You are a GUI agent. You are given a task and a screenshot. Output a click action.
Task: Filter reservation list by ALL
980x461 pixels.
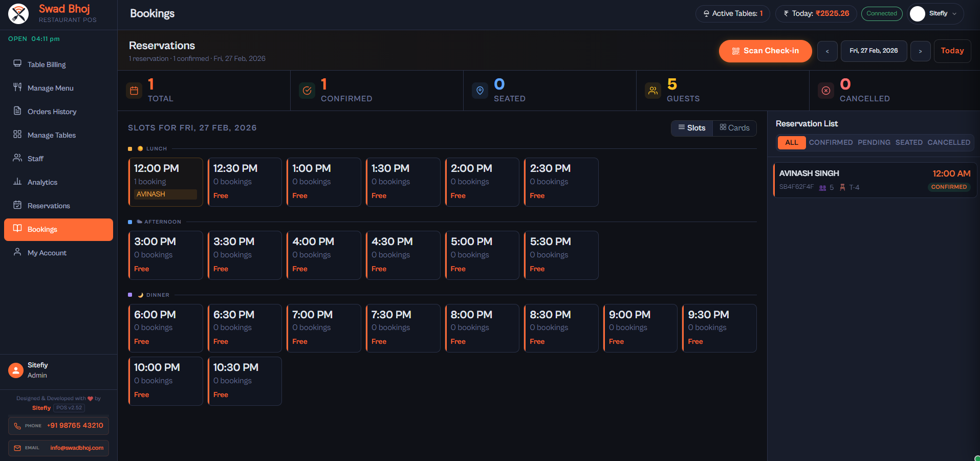pos(791,143)
